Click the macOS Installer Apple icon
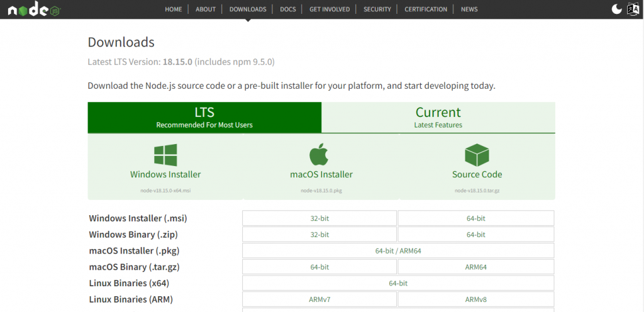The height and width of the screenshot is (312, 644). 319,155
